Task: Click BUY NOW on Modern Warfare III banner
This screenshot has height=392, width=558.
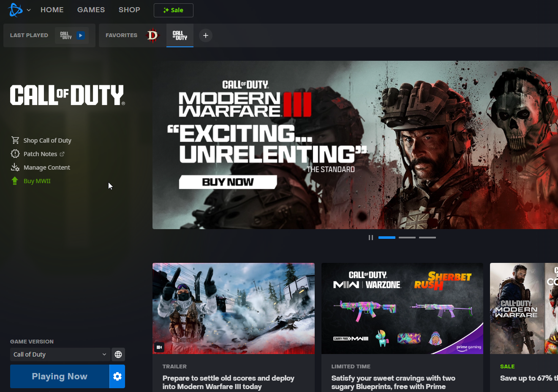Action: click(x=228, y=182)
